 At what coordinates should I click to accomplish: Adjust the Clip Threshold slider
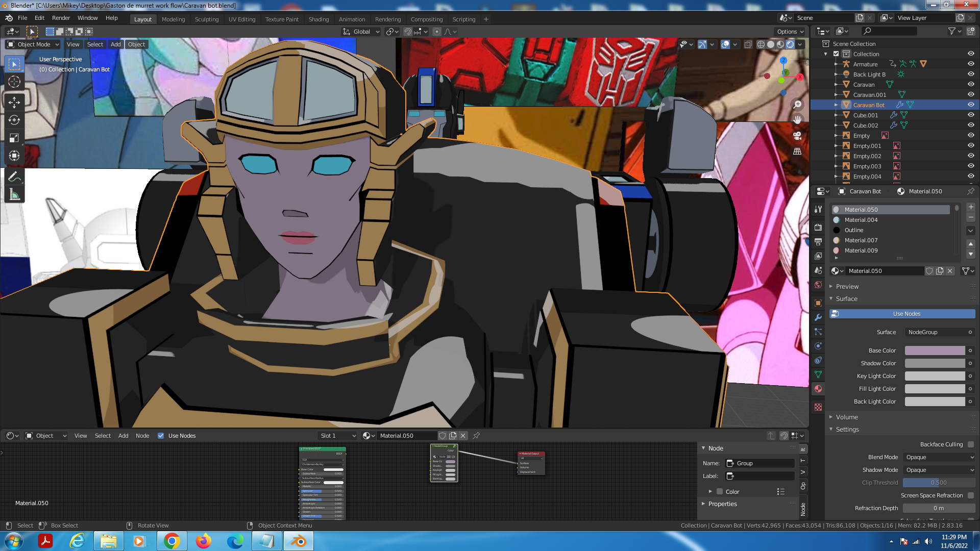pyautogui.click(x=939, y=483)
